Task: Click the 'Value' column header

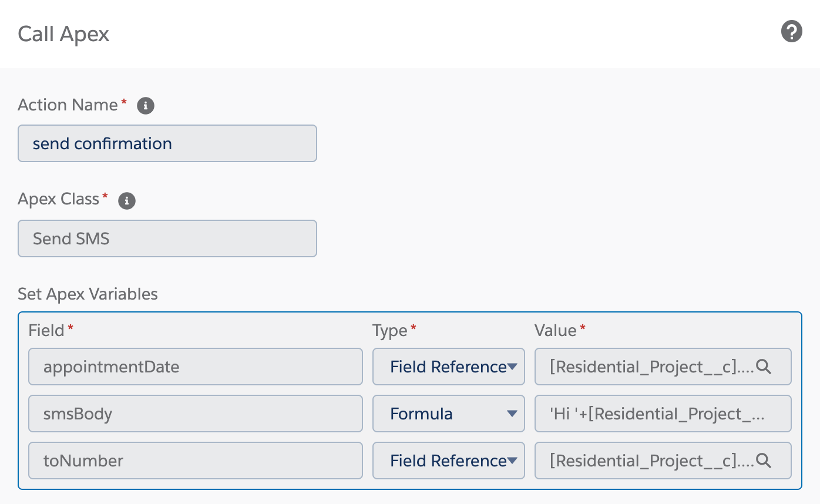Action: click(555, 331)
